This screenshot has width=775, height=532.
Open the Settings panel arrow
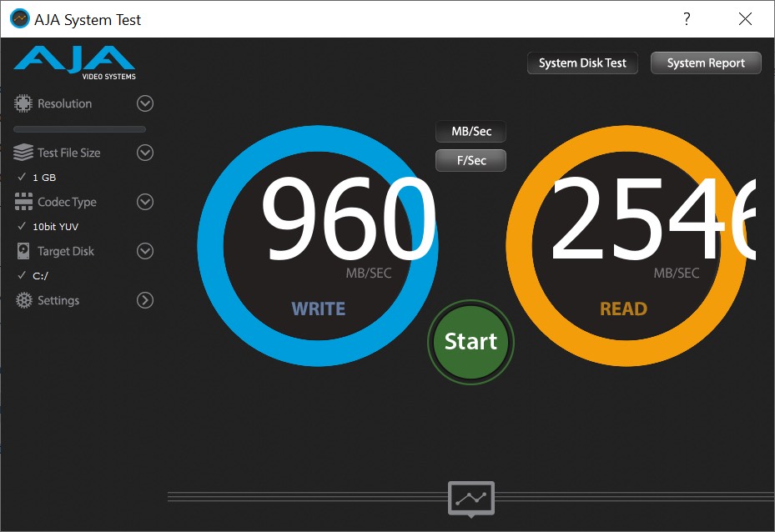tap(145, 300)
